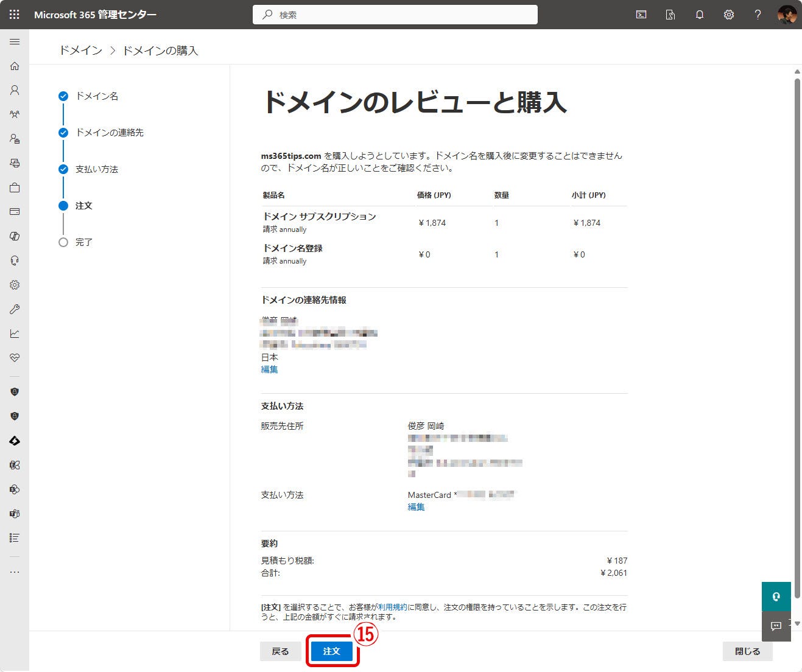Click the teal floating help headset button

776,597
